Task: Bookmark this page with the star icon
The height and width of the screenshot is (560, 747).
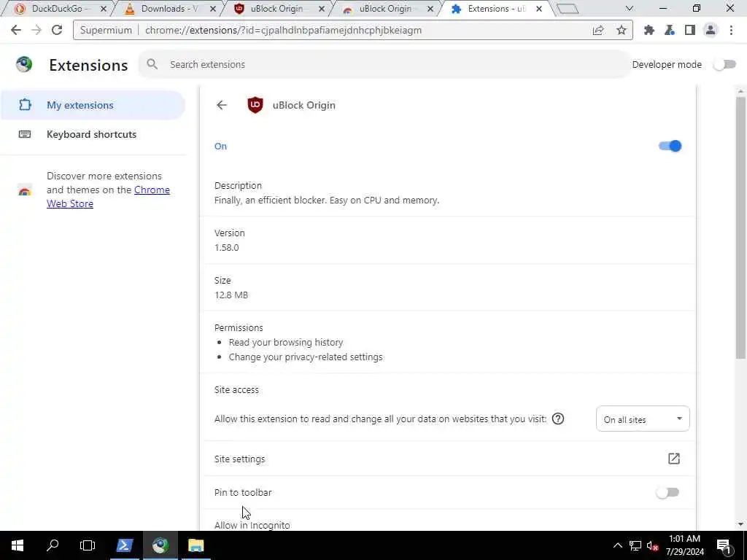Action: [x=622, y=30]
